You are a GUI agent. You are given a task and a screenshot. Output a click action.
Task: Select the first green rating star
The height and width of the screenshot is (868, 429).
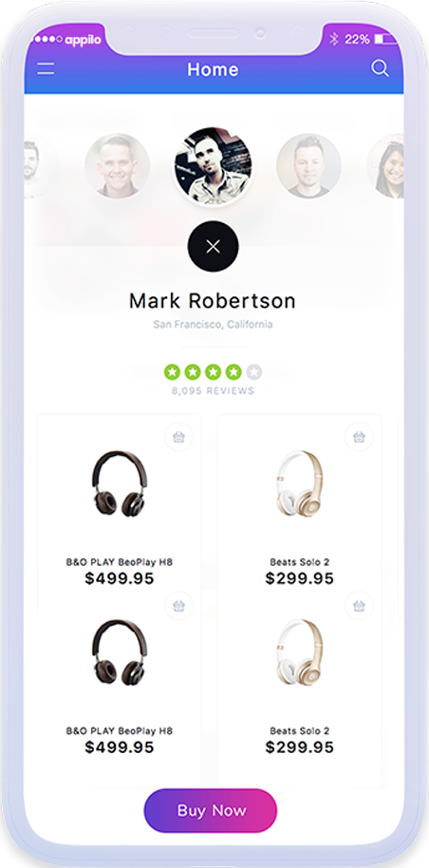(x=172, y=372)
